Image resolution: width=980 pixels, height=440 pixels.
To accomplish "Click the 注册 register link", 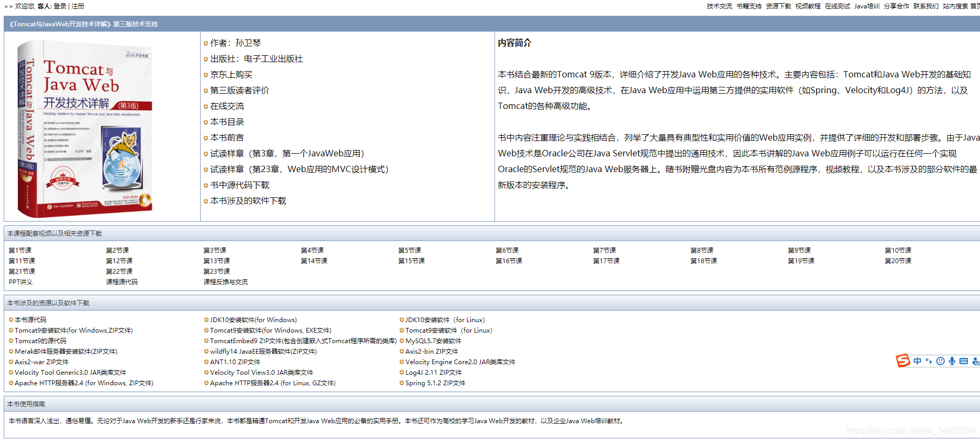I will [78, 6].
